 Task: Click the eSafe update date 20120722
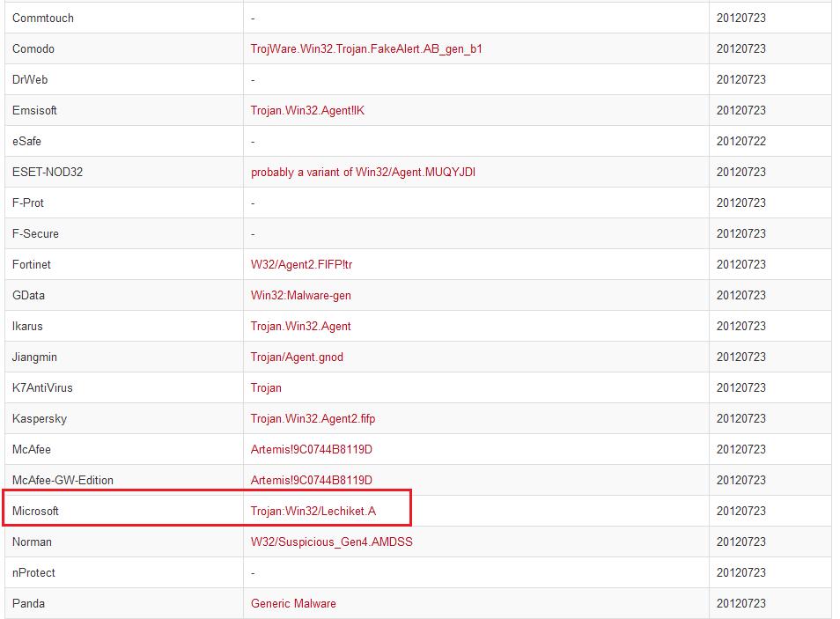(x=741, y=142)
